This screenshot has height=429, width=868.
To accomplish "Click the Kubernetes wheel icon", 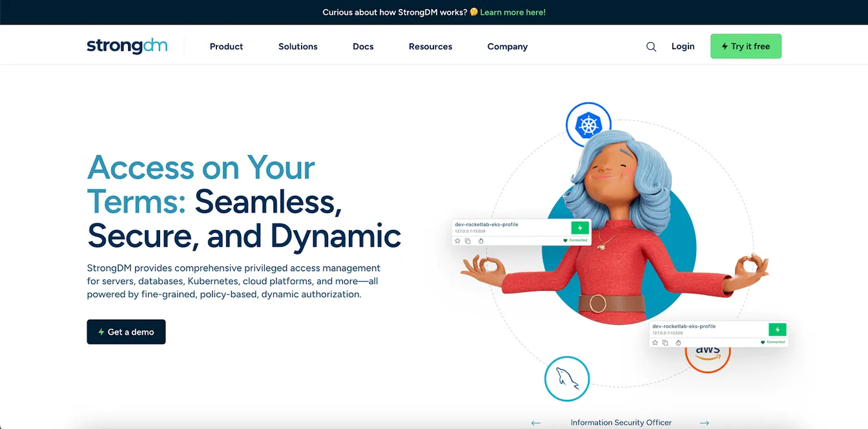I will point(588,125).
